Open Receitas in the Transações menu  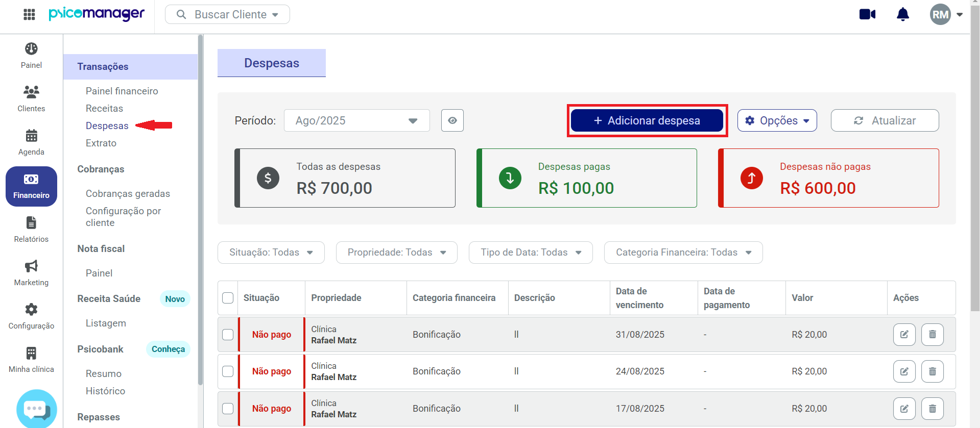click(x=104, y=108)
